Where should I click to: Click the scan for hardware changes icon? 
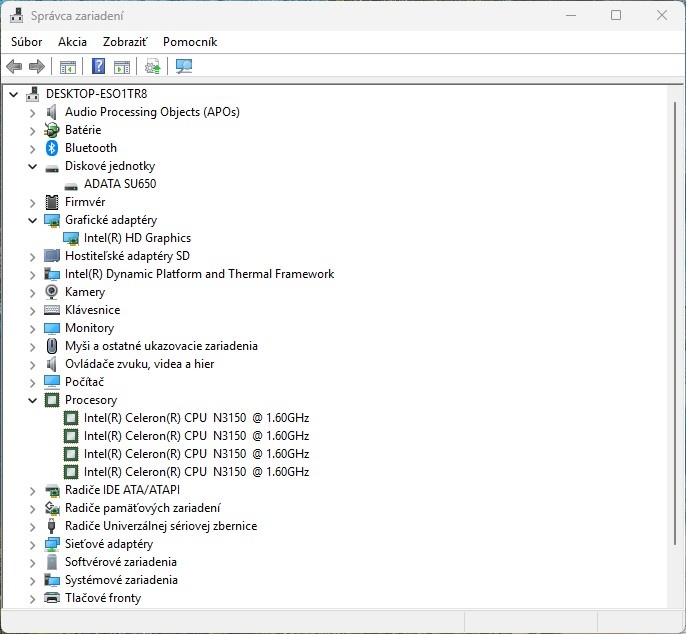click(184, 67)
